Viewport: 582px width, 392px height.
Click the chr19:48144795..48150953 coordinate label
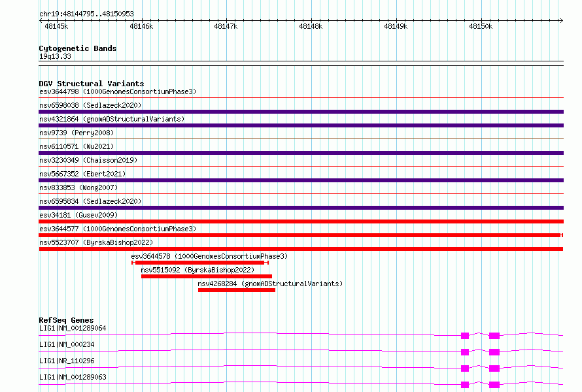[x=86, y=14]
